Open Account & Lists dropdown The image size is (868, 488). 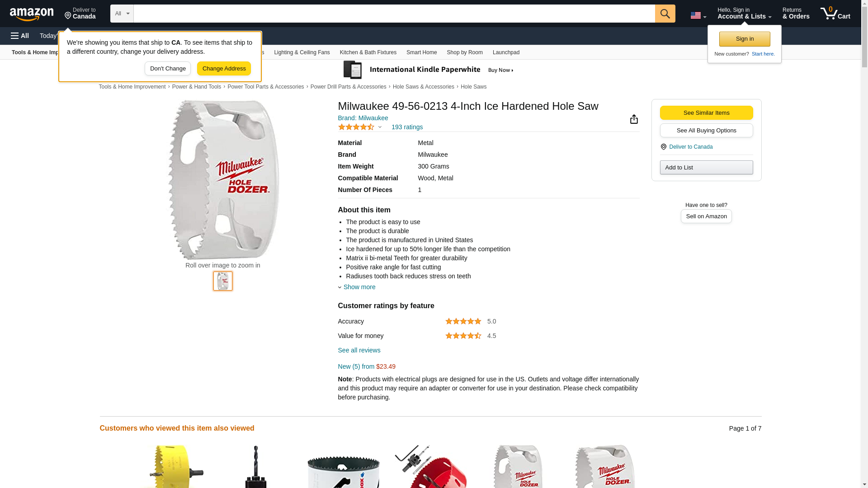tap(744, 14)
